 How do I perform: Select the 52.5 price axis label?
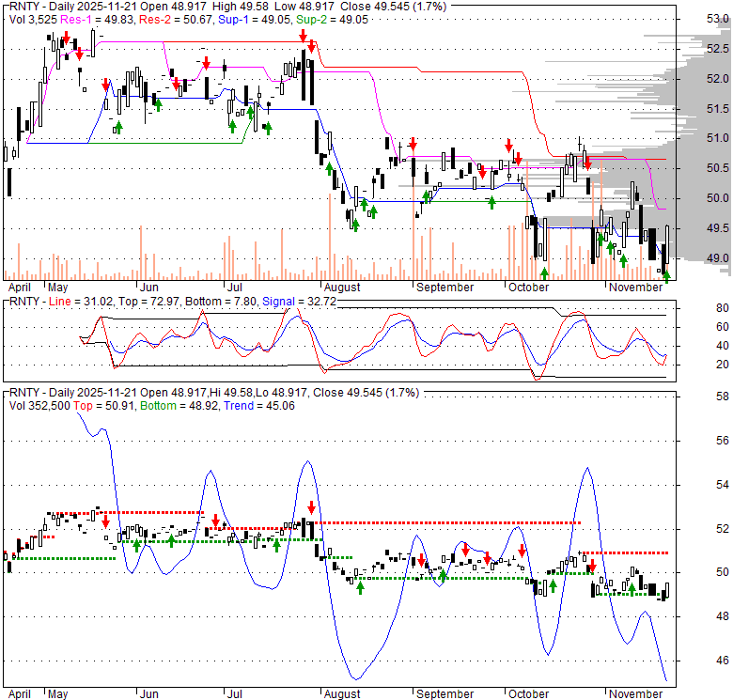coord(718,49)
